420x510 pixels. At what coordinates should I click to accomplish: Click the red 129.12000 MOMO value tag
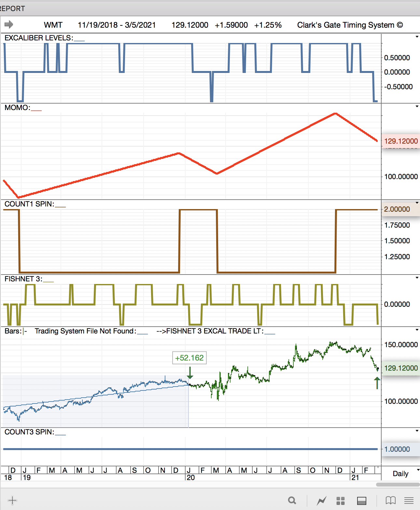coord(401,141)
